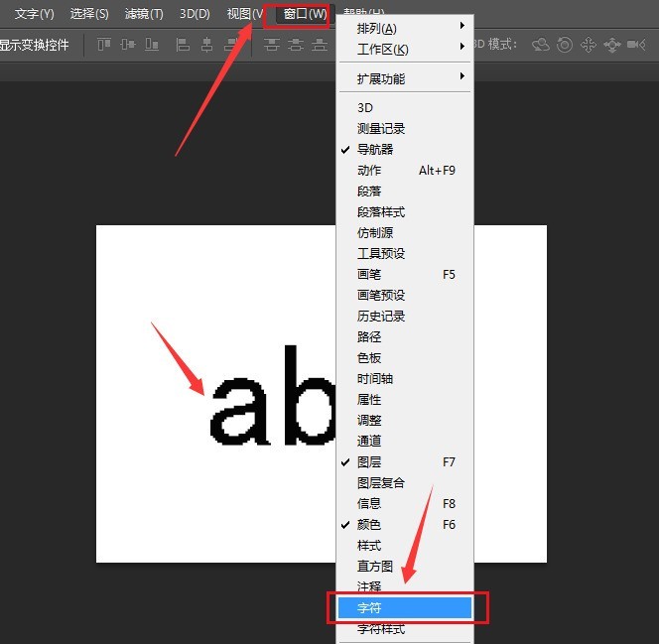The image size is (659, 644).
Task: Show the 直方图 panel
Action: (405, 567)
